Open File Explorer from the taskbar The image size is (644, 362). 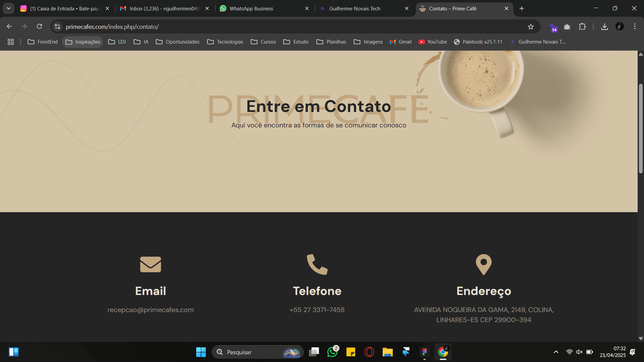tap(387, 352)
